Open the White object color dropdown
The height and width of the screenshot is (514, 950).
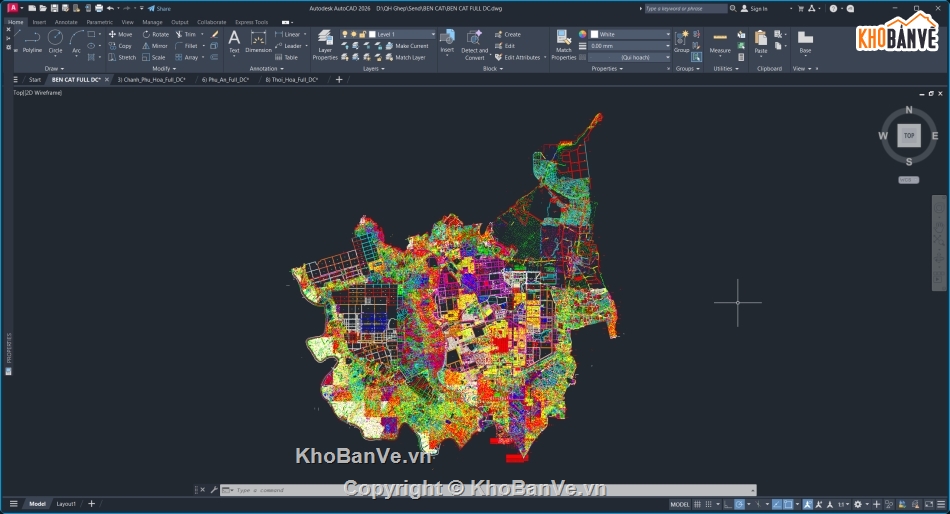[x=630, y=34]
